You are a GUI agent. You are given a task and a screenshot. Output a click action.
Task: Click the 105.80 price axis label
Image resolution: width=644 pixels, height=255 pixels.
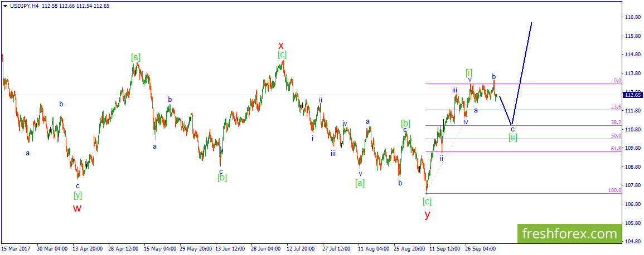click(632, 223)
